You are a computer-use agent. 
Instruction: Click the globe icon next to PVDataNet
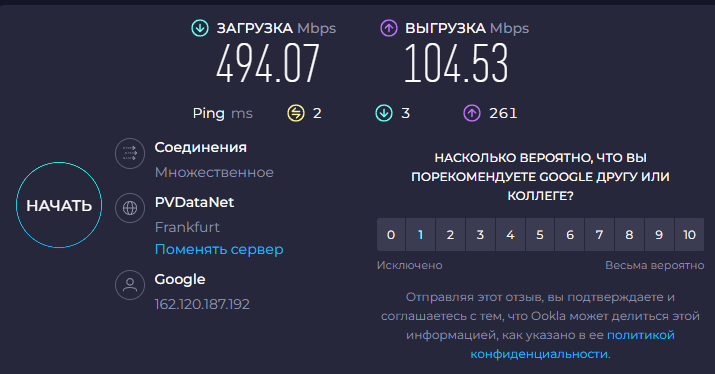(130, 208)
